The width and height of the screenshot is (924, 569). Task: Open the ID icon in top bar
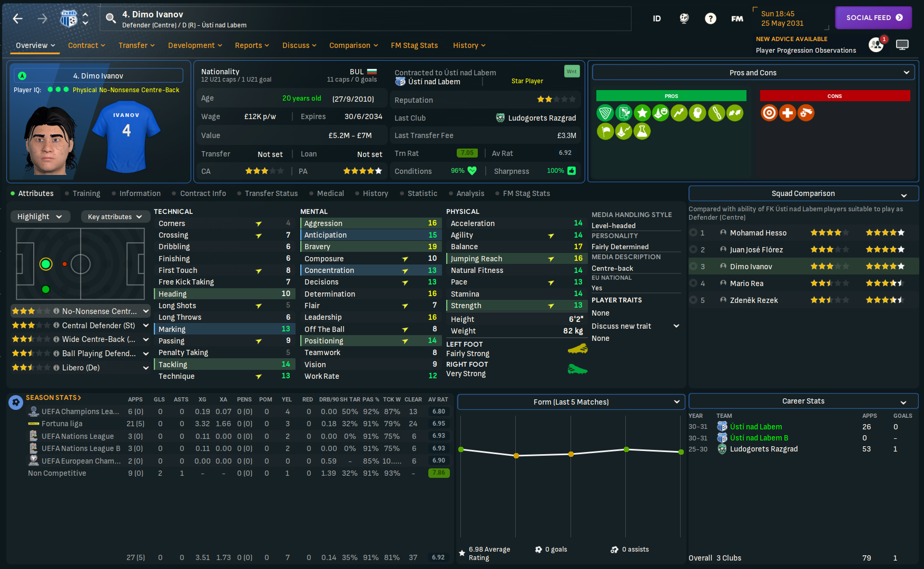click(x=657, y=18)
